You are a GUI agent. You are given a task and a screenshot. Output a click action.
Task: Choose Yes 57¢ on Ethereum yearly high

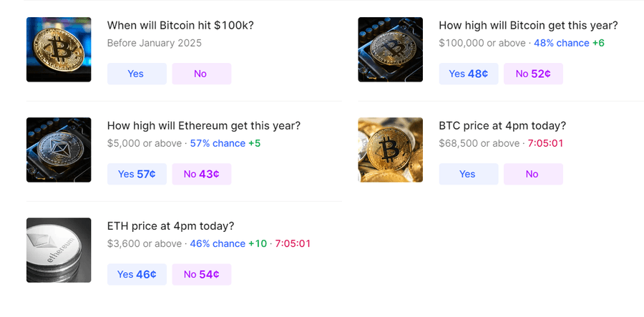[x=137, y=174]
